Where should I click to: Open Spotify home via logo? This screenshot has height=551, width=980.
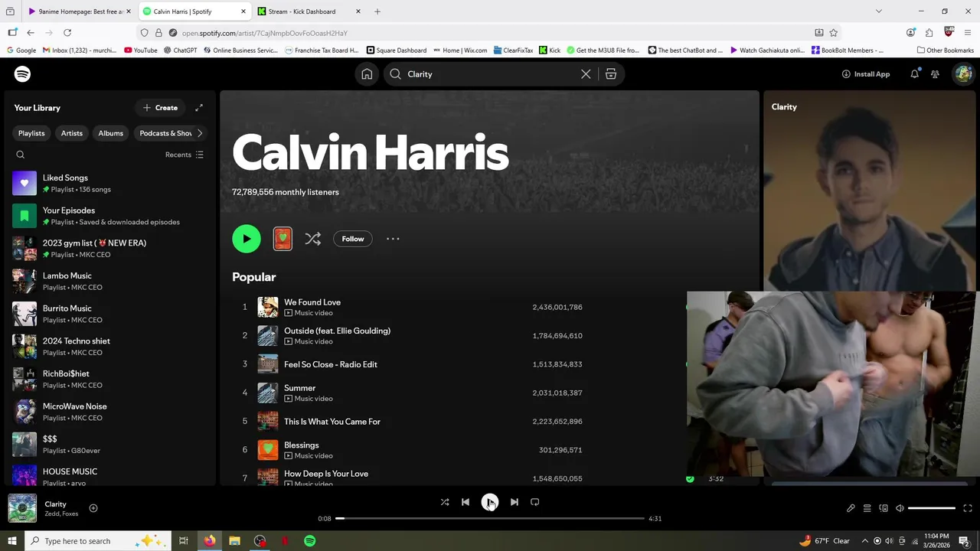coord(22,74)
